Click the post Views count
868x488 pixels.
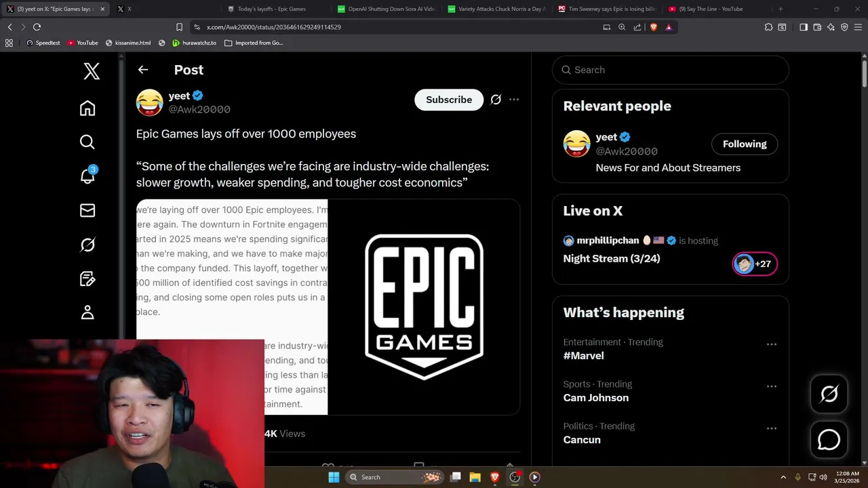tap(285, 434)
